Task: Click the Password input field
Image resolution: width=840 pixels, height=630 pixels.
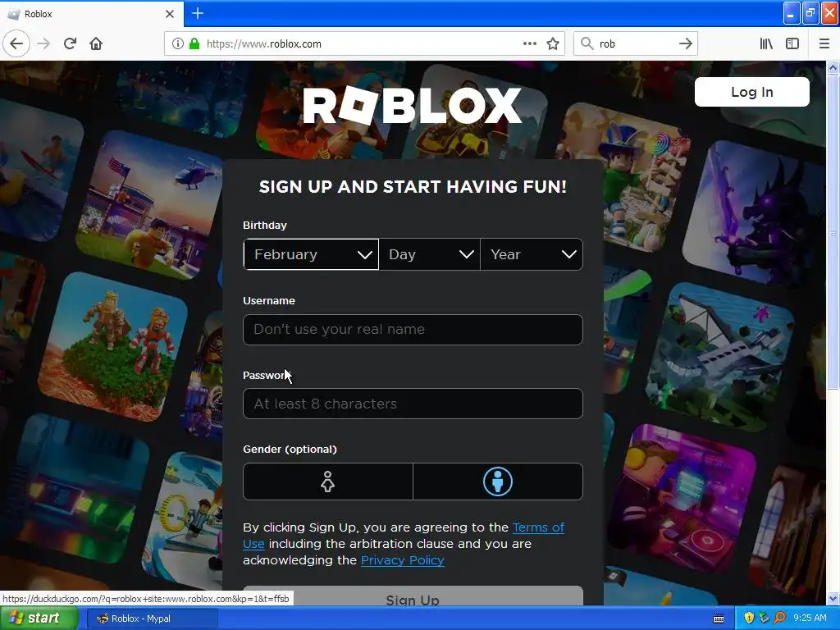Action: (413, 404)
